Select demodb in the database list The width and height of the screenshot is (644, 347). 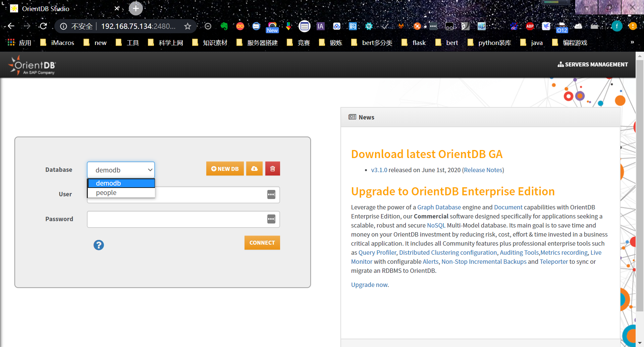click(121, 183)
